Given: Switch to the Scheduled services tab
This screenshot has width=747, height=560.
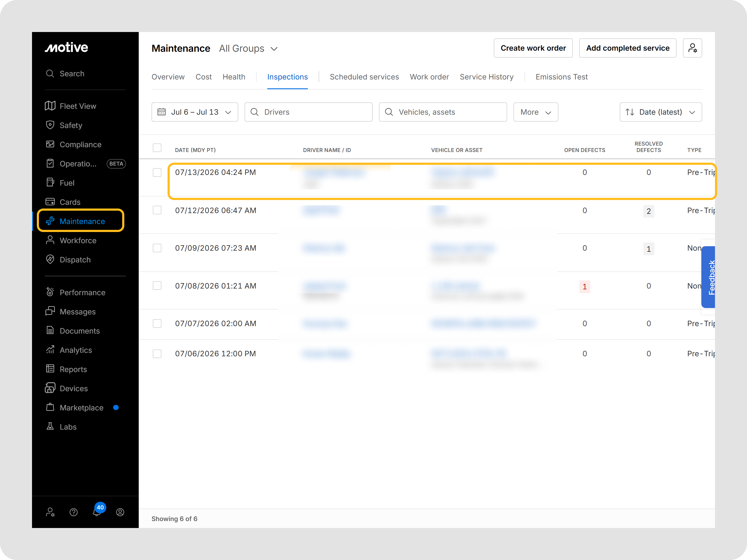Looking at the screenshot, I should pyautogui.click(x=364, y=77).
